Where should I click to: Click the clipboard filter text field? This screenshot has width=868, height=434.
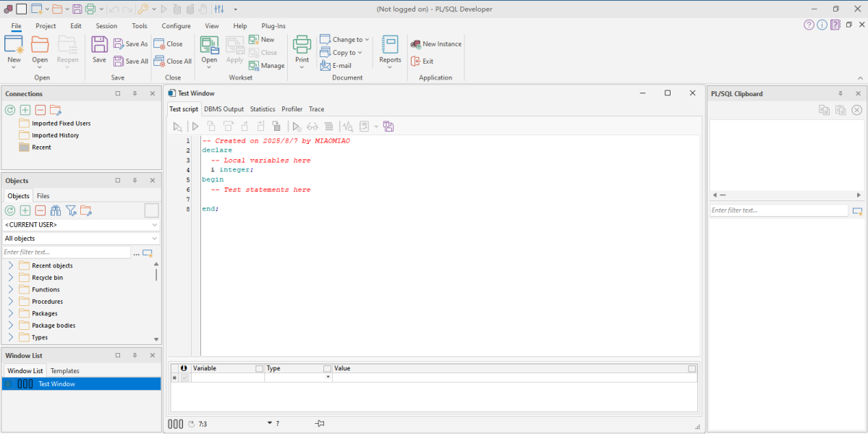click(x=778, y=210)
